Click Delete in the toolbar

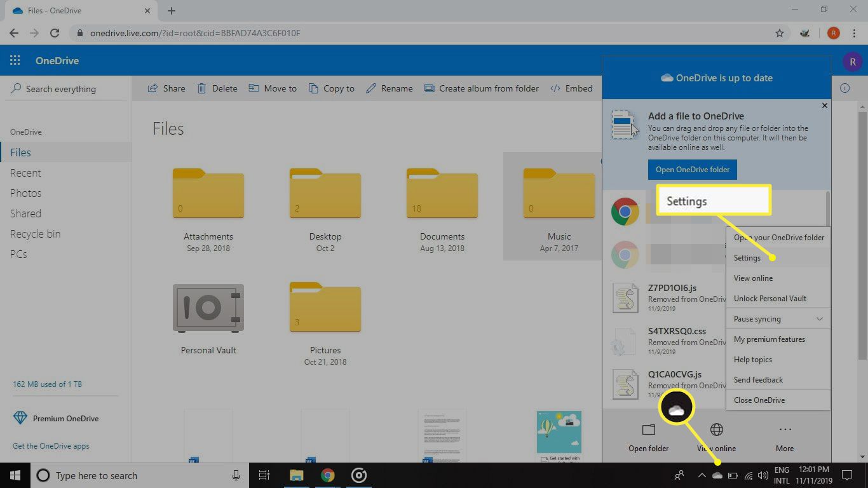click(217, 88)
